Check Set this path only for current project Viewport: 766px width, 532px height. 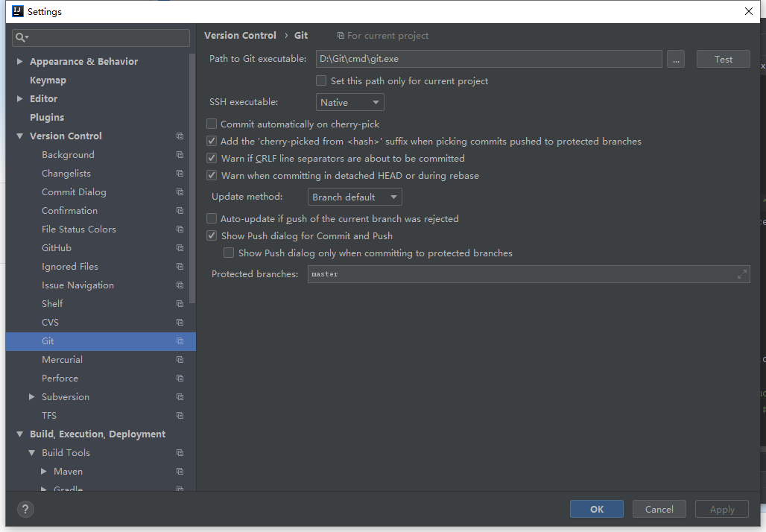click(320, 80)
